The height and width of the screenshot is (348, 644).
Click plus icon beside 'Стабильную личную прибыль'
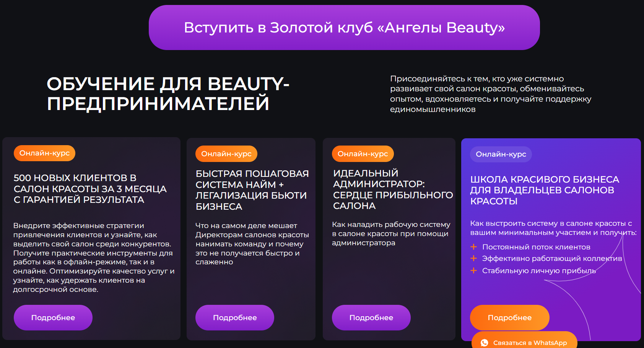[x=474, y=270]
